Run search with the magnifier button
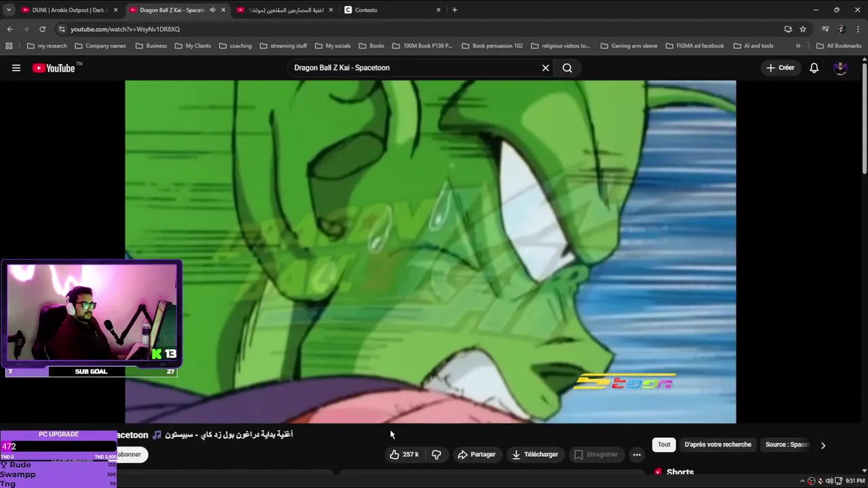 coord(568,68)
